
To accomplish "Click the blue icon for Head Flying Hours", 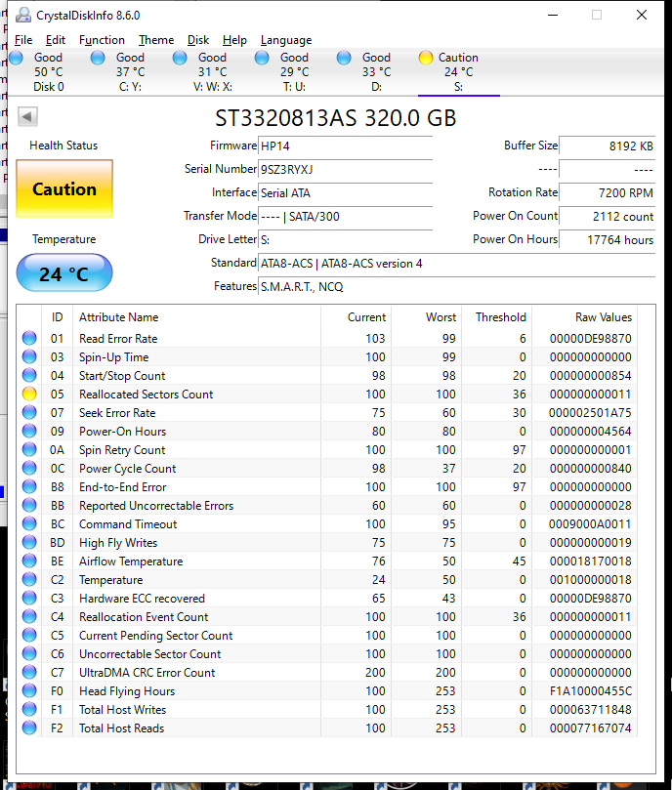I will [29, 690].
